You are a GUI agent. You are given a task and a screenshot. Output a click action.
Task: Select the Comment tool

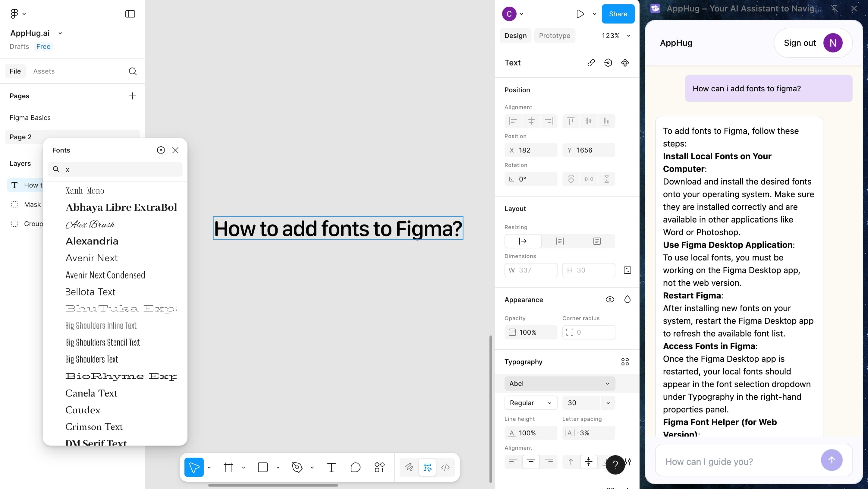356,467
